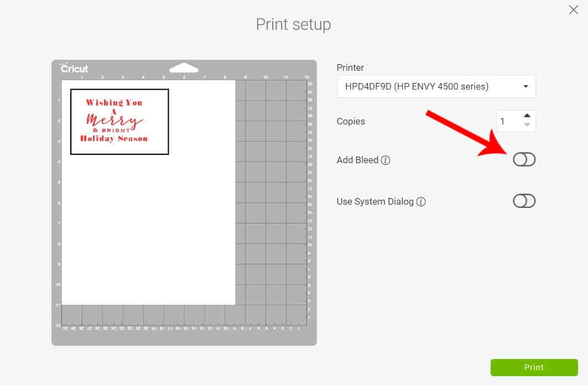
Task: Show info for Add Bleed
Action: point(386,160)
